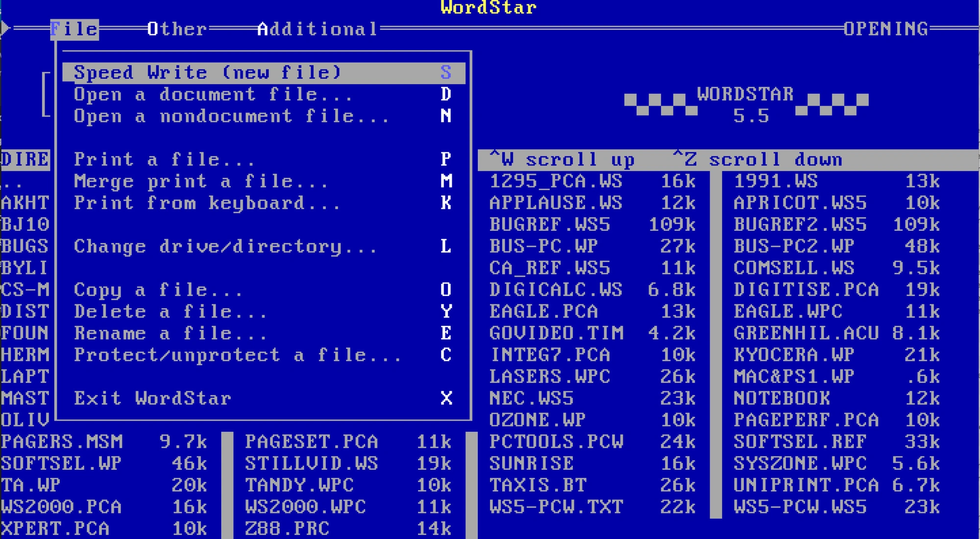This screenshot has width=980, height=539.
Task: Select Change drive/directory...
Action: (x=264, y=246)
